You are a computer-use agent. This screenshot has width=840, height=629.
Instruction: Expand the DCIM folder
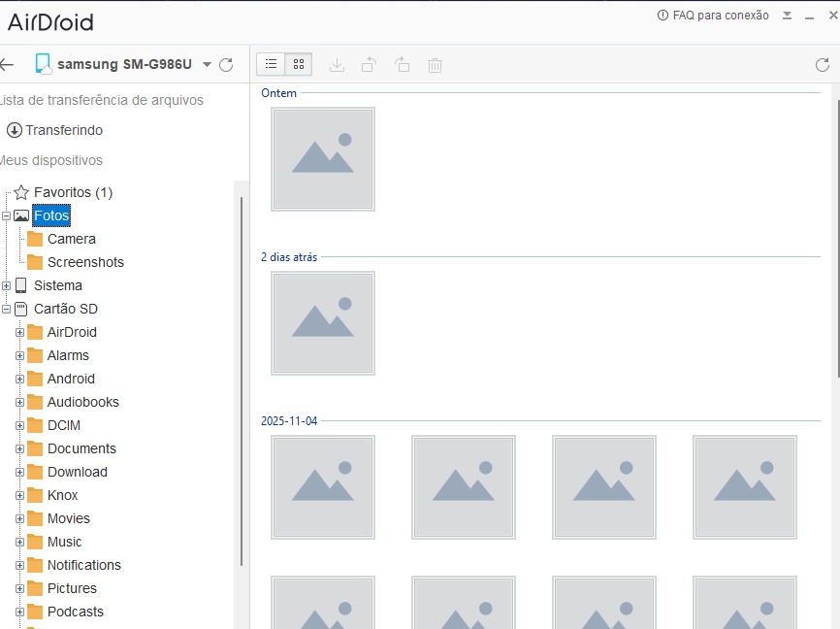19,425
